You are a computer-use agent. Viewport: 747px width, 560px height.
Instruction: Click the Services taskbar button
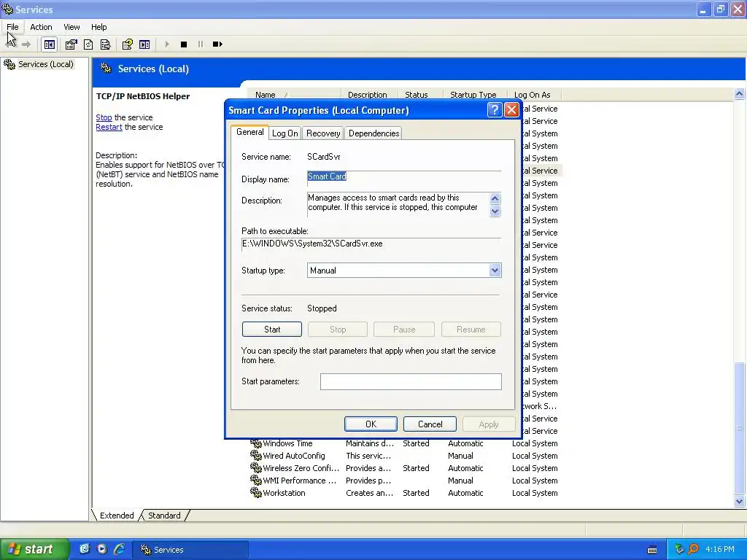(190, 550)
